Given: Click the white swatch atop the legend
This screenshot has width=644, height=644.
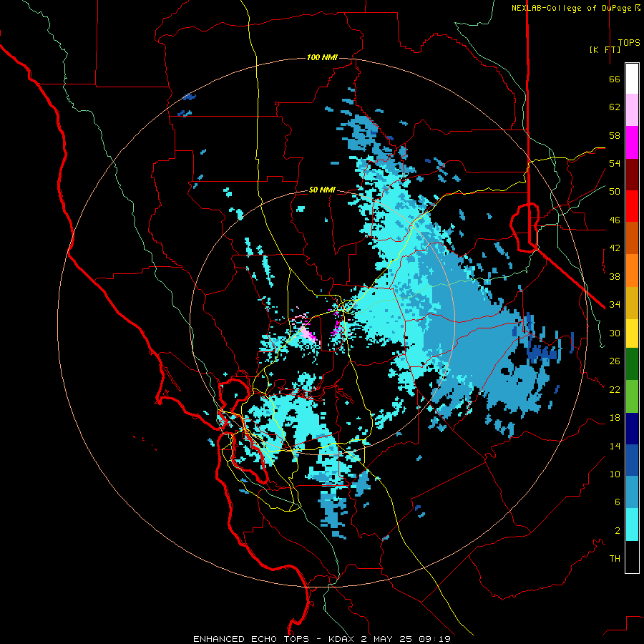Looking at the screenshot, I should [632, 79].
